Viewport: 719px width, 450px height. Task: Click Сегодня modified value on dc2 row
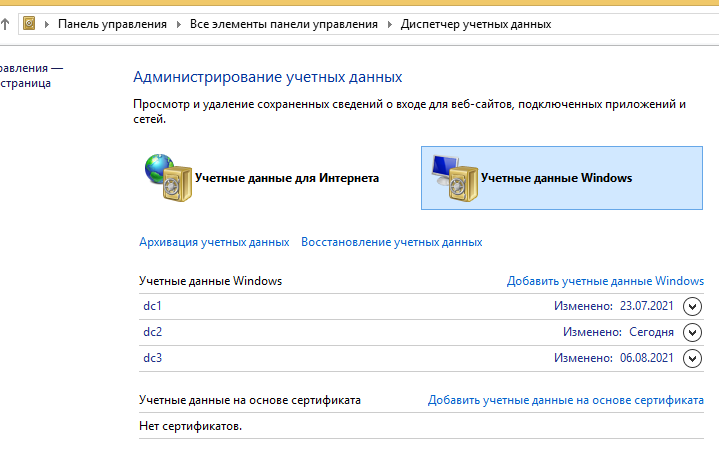[652, 332]
